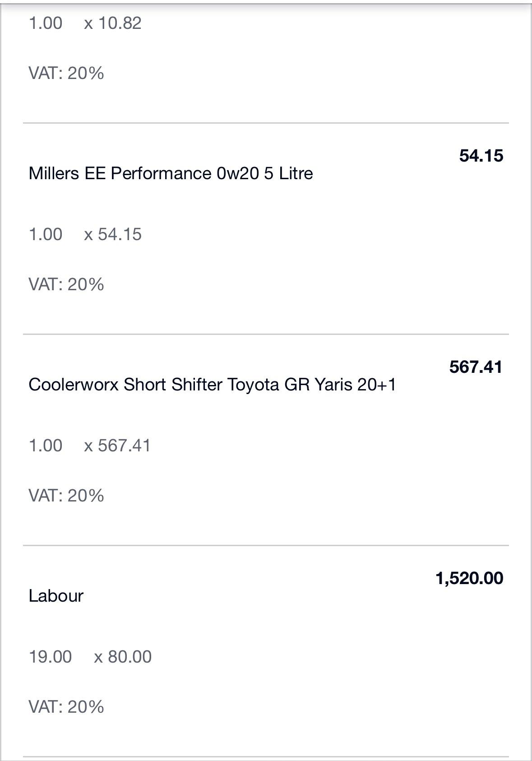Select the 19.00 x 80.00 labour rate
The image size is (532, 761).
(90, 657)
